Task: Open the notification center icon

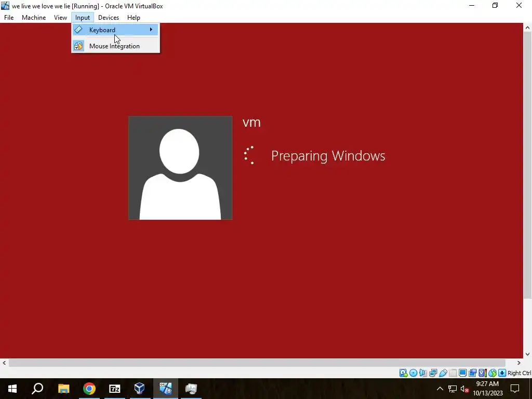Action: [515, 389]
